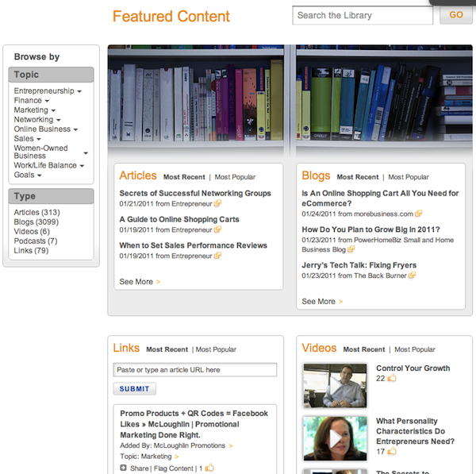476x474 pixels.
Task: Open Secrets of Successful Networking Groups article
Action: (195, 193)
